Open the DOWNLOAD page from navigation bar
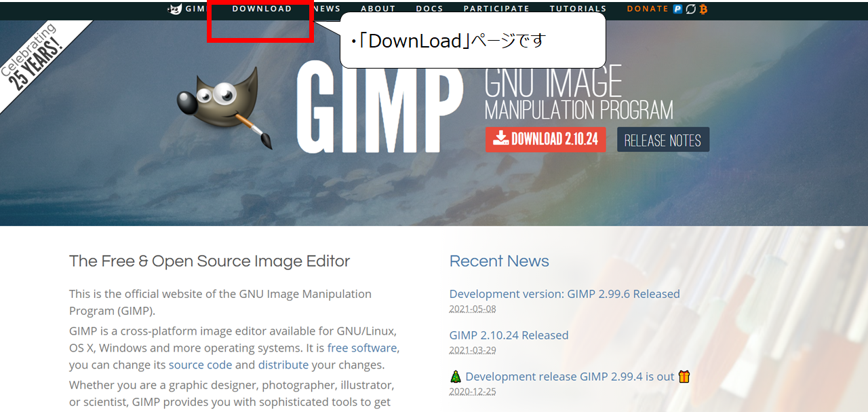The height and width of the screenshot is (412, 868). click(x=262, y=9)
